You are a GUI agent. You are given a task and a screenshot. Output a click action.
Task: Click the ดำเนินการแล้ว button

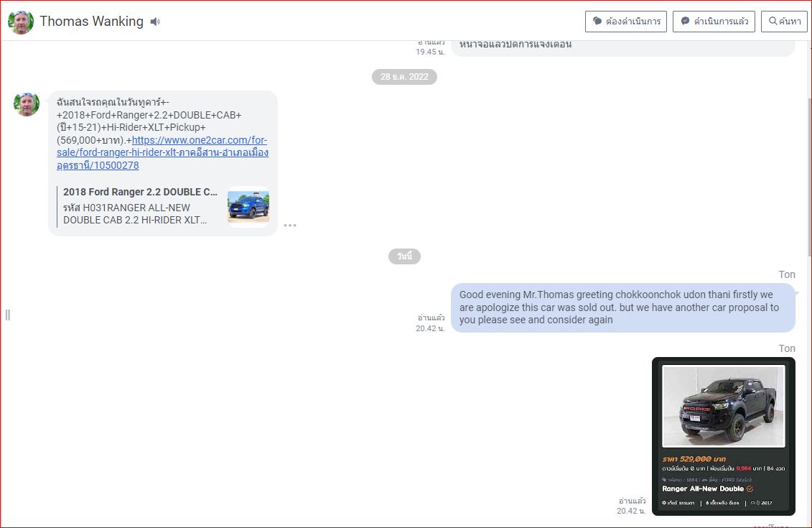[x=714, y=22]
